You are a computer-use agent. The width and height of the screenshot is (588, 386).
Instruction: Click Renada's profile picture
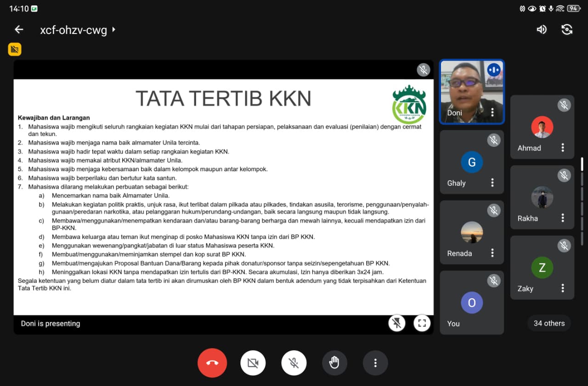pos(472,232)
